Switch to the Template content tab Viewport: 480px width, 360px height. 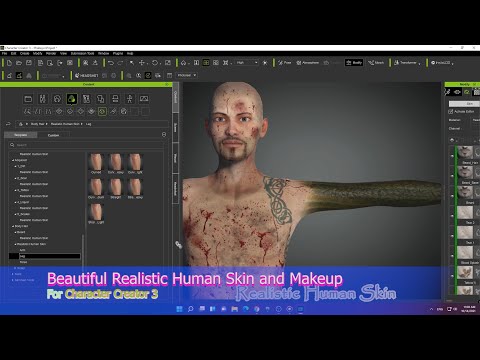tap(21, 135)
